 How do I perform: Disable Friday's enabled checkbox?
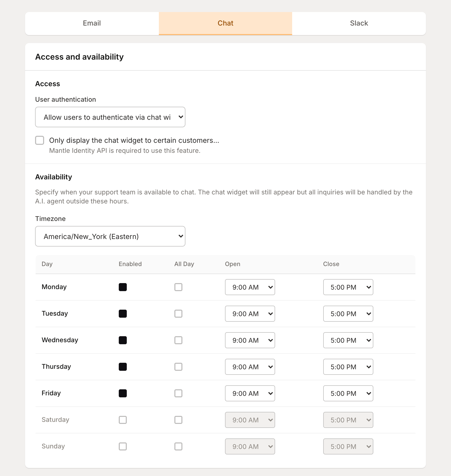coord(123,393)
